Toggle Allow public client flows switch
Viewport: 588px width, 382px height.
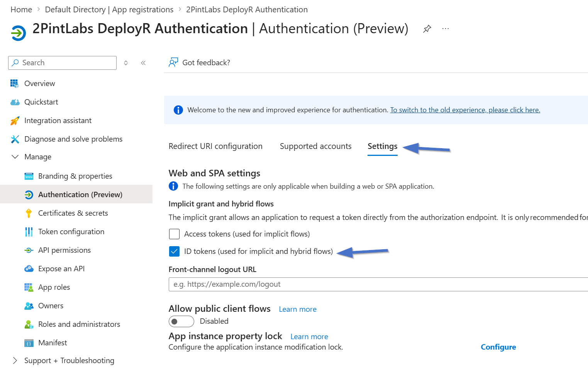[181, 321]
